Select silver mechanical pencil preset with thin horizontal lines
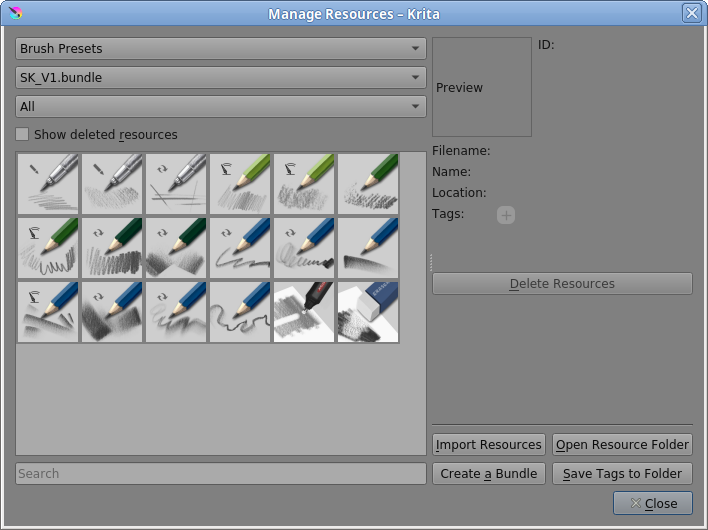 tap(48, 184)
